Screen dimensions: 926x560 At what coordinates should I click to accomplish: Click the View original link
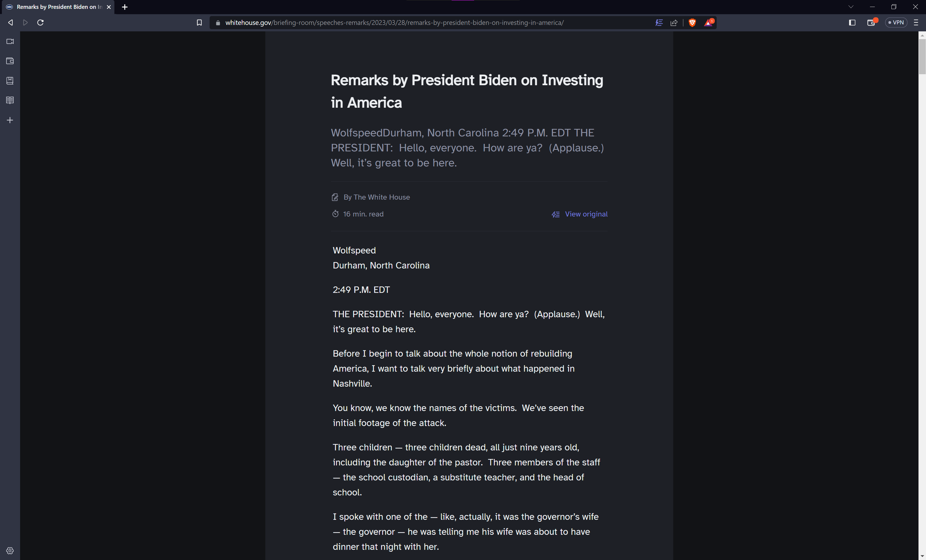tap(586, 214)
